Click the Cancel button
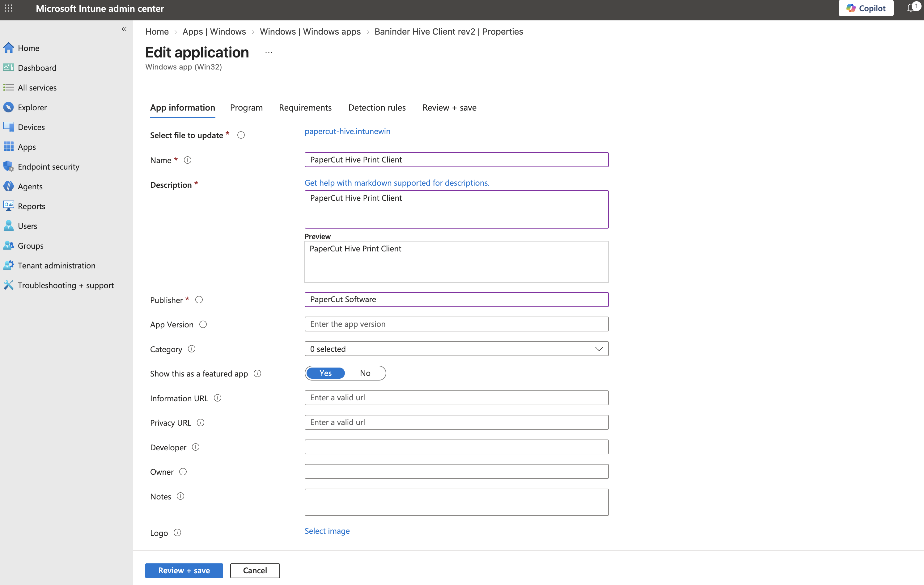Image resolution: width=924 pixels, height=585 pixels. 255,570
